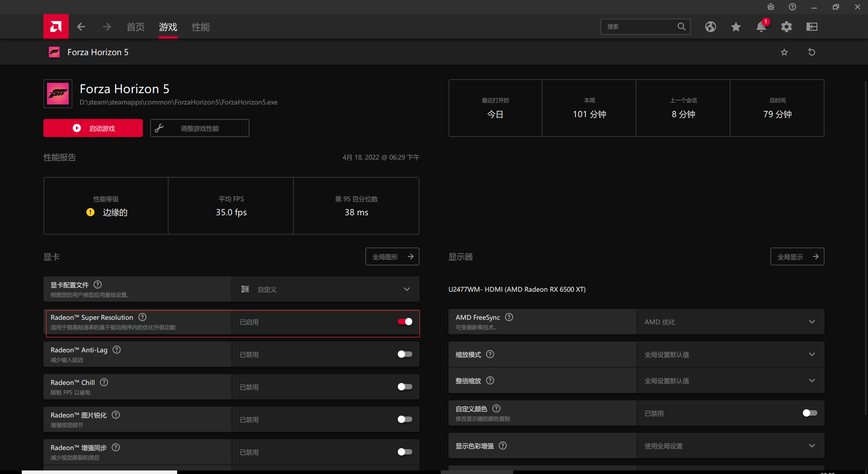Click 启动游戏 button
868x474 pixels.
(x=93, y=128)
